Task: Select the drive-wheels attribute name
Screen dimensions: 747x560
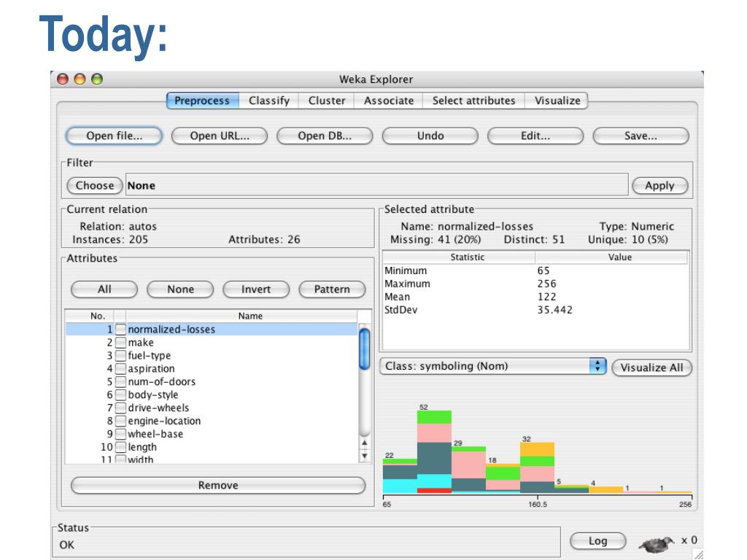Action: (x=158, y=408)
